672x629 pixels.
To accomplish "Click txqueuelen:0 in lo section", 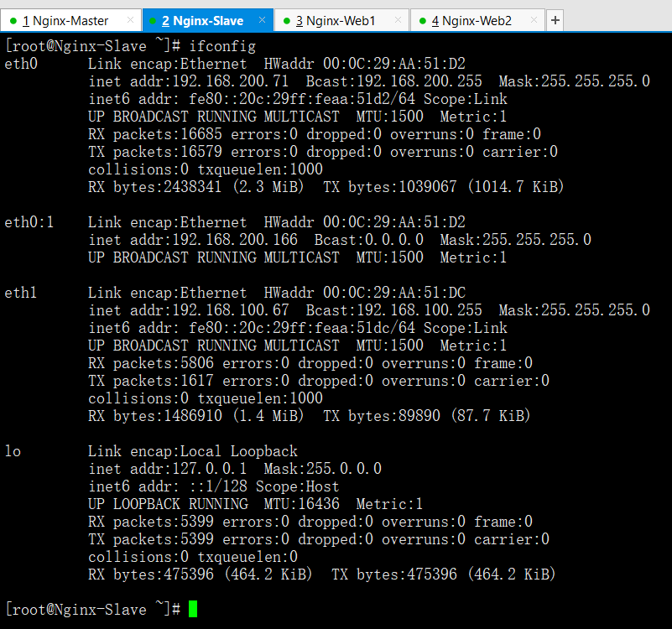I will pyautogui.click(x=247, y=557).
